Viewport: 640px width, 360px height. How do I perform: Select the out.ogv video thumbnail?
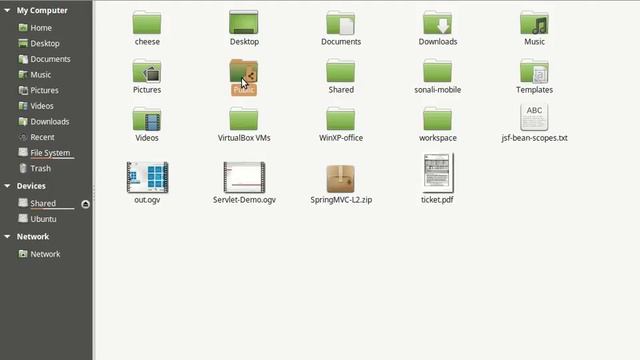click(x=147, y=177)
